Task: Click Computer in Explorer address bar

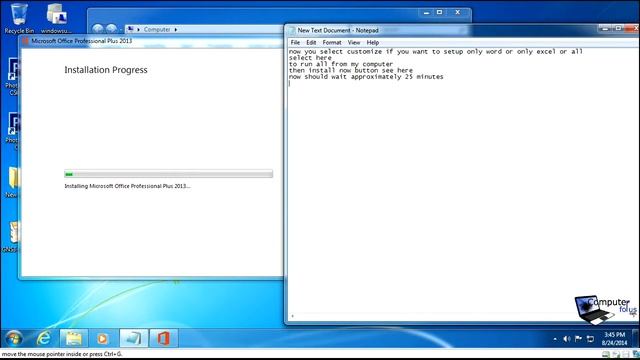Action: coord(157,29)
